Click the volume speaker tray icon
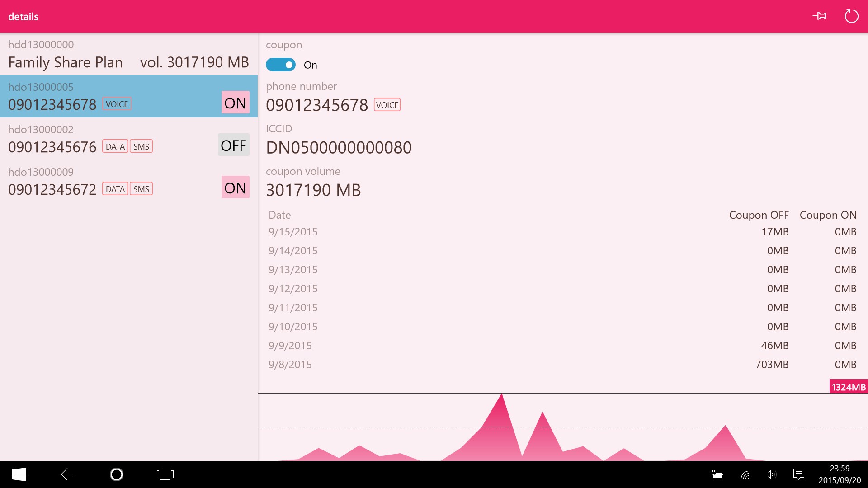This screenshot has height=488, width=868. [x=771, y=474]
